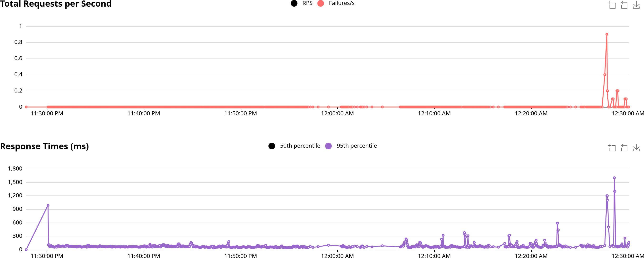Toggle the Failures/s series legend
The image size is (644, 258).
[x=336, y=3]
